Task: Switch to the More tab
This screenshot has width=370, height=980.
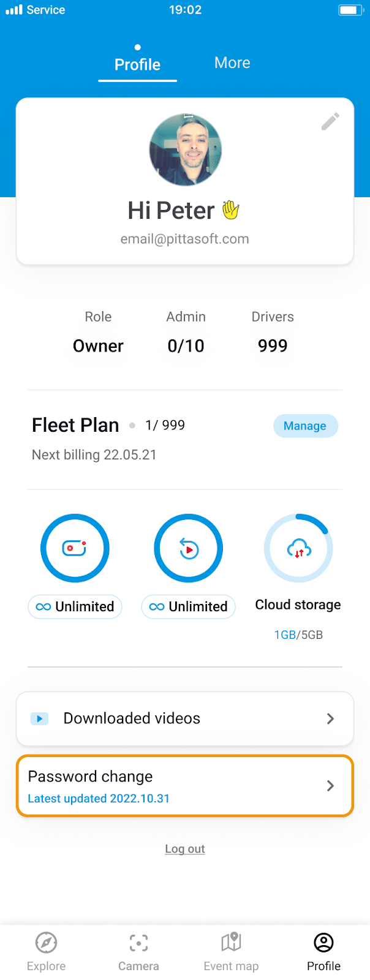Action: click(x=232, y=62)
